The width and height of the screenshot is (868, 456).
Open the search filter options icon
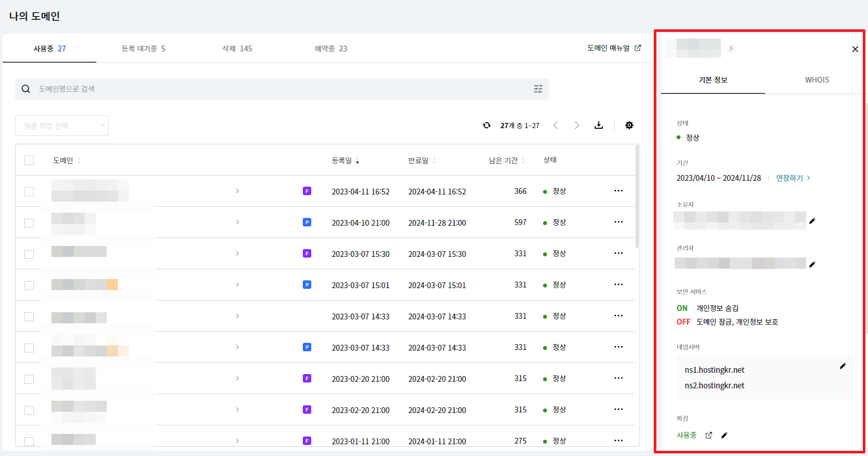pyautogui.click(x=538, y=89)
